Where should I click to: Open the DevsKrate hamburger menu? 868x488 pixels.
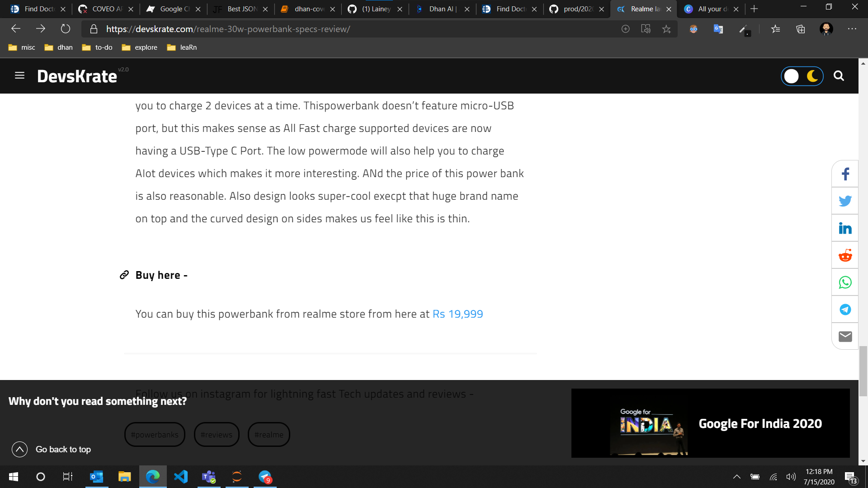[x=19, y=75]
